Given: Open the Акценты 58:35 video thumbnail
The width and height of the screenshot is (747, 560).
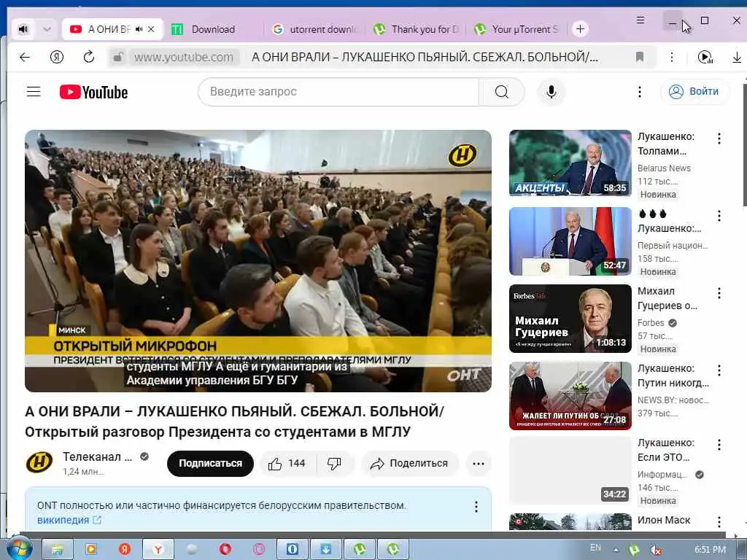Looking at the screenshot, I should click(570, 163).
